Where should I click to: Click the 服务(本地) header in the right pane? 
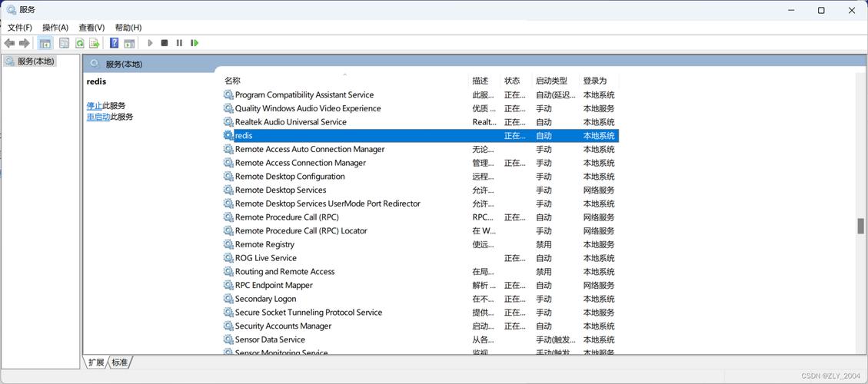coord(124,65)
